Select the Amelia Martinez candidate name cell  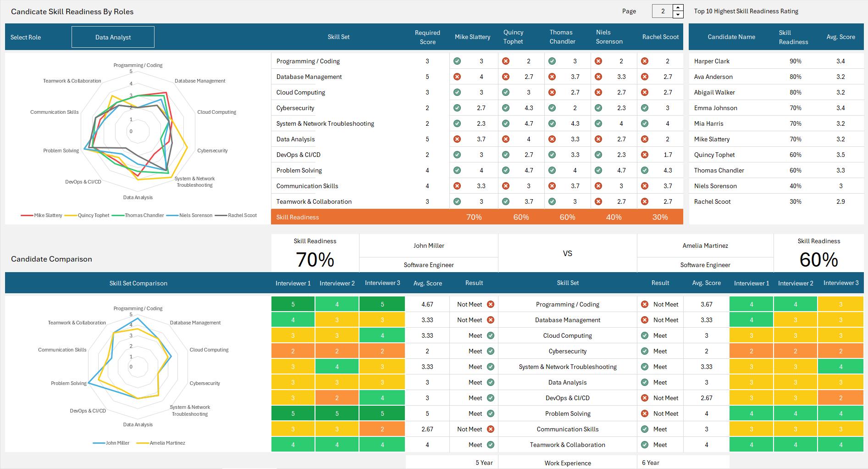pos(705,246)
